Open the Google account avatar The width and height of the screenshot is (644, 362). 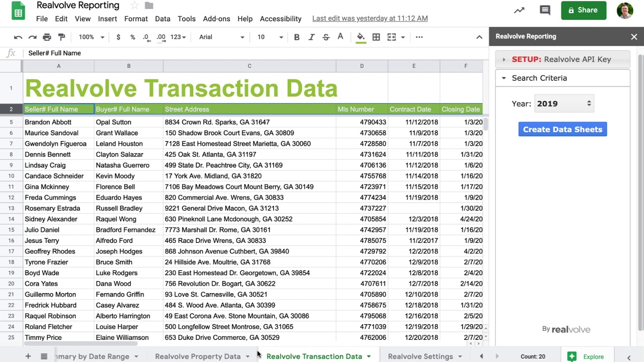pyautogui.click(x=625, y=10)
